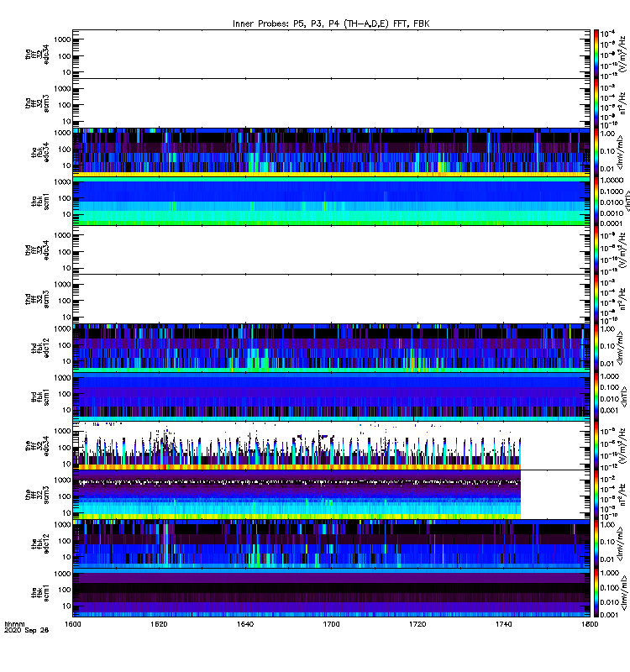Image resolution: width=630 pixels, height=672 pixels.
Task: Click the color bar beside thd fbk scm1 panel
Action: pos(596,397)
